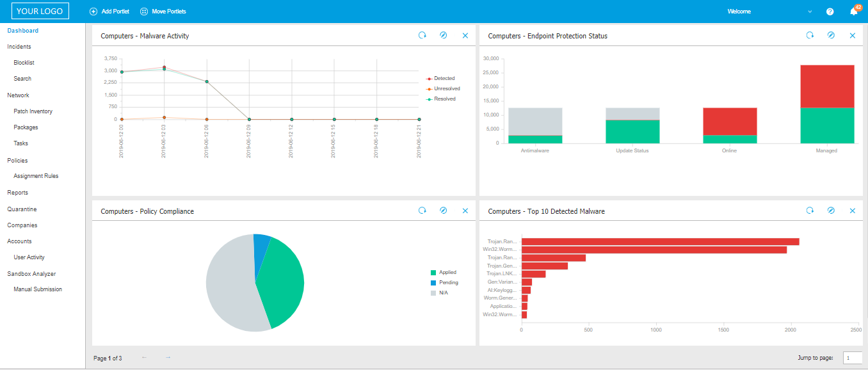This screenshot has width=868, height=370.
Task: Refresh the Endpoint Protection Status portlet
Action: pos(810,36)
